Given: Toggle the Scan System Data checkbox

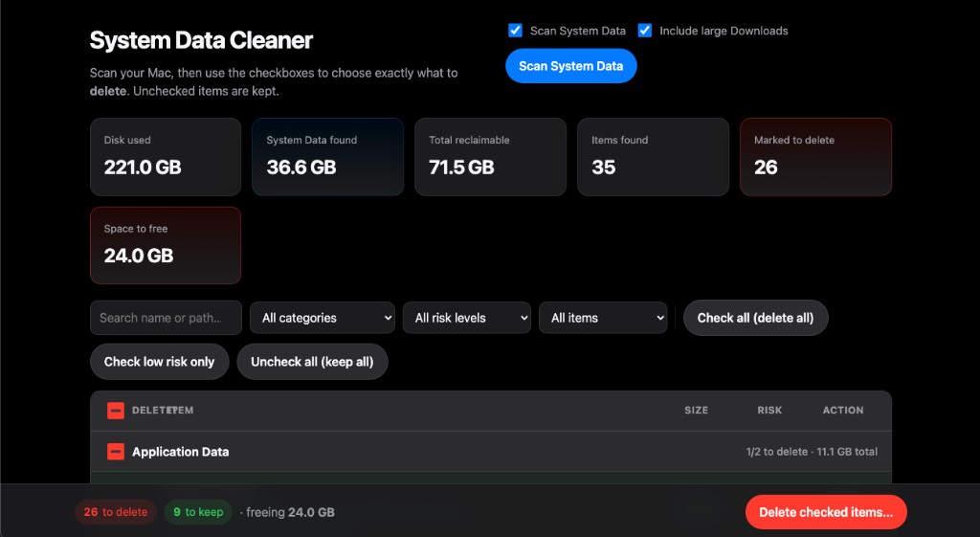Looking at the screenshot, I should pos(515,31).
